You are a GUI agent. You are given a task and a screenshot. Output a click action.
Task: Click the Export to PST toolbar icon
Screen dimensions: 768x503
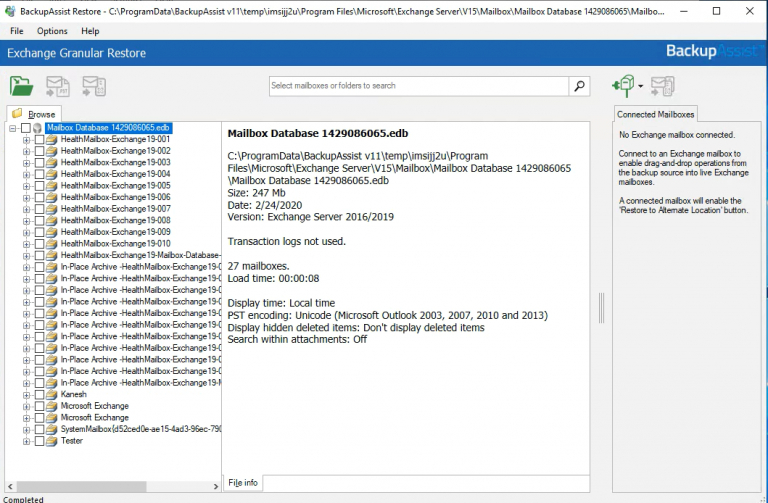(x=58, y=86)
